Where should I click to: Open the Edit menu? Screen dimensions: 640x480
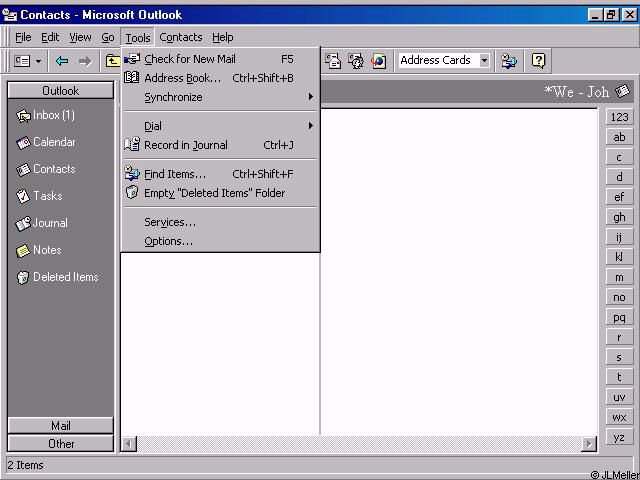click(x=50, y=38)
